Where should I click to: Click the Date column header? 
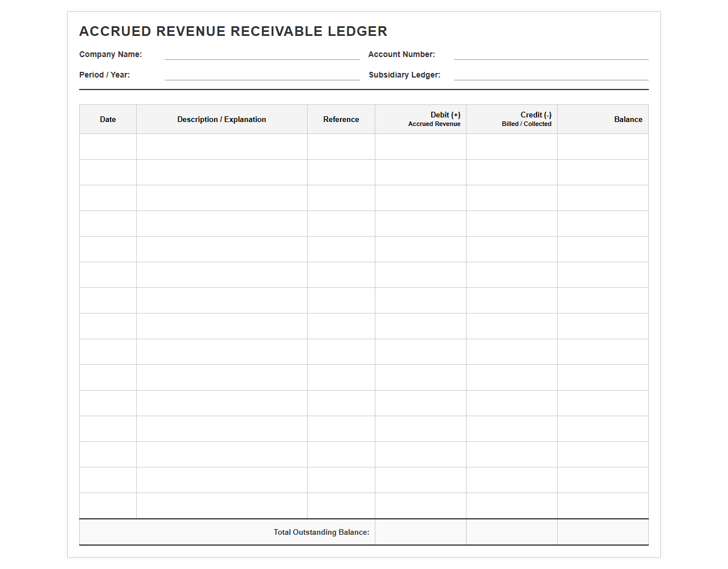(108, 119)
